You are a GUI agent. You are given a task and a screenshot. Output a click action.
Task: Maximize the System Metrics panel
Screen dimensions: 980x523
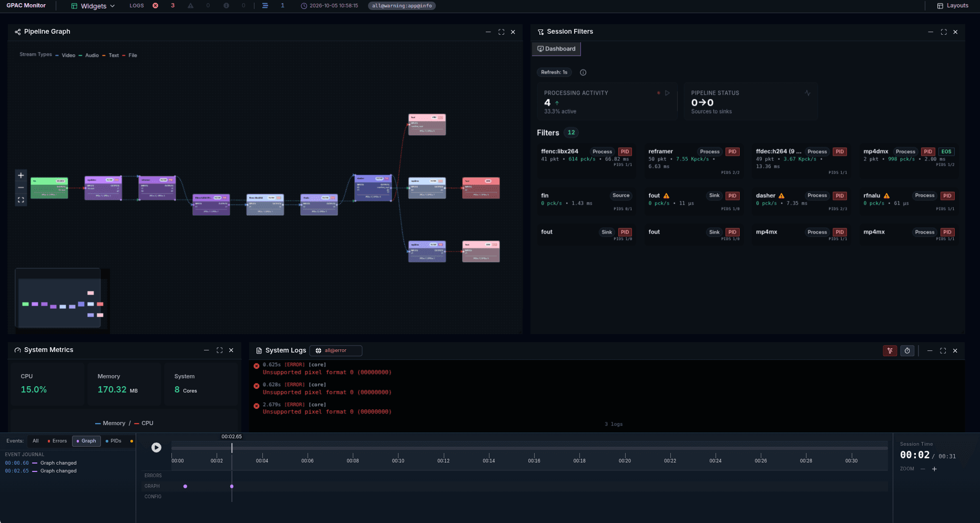(219, 350)
